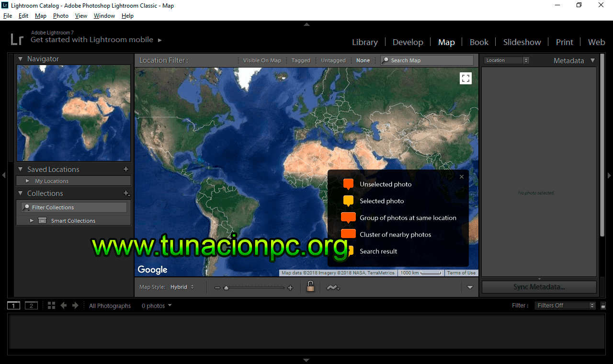Select main window display button 1
Image resolution: width=613 pixels, height=364 pixels.
click(x=13, y=306)
